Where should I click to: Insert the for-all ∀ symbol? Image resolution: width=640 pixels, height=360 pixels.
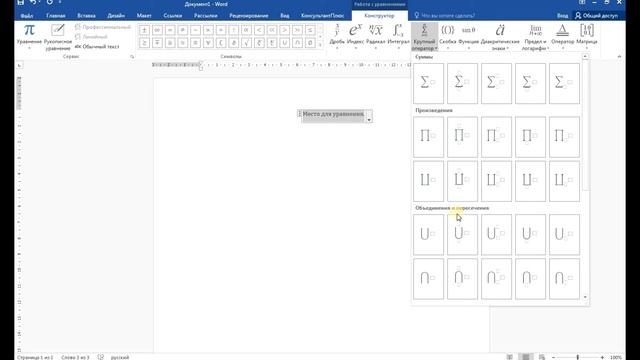pos(208,42)
